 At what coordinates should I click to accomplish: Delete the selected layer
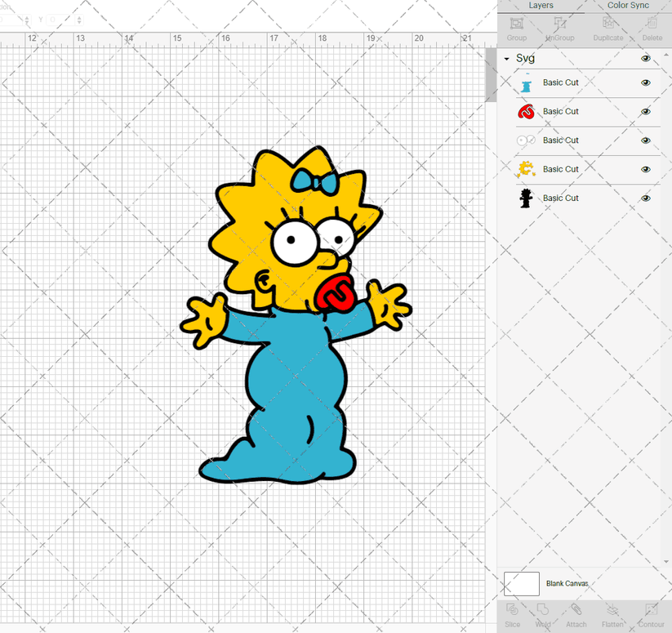[x=651, y=29]
